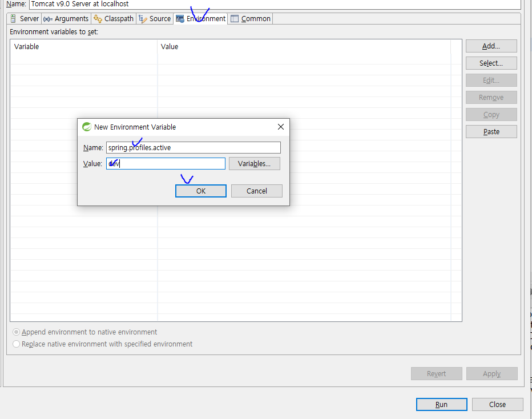Focus the configuration Name field
Image resolution: width=532 pixels, height=419 pixels.
275,5
